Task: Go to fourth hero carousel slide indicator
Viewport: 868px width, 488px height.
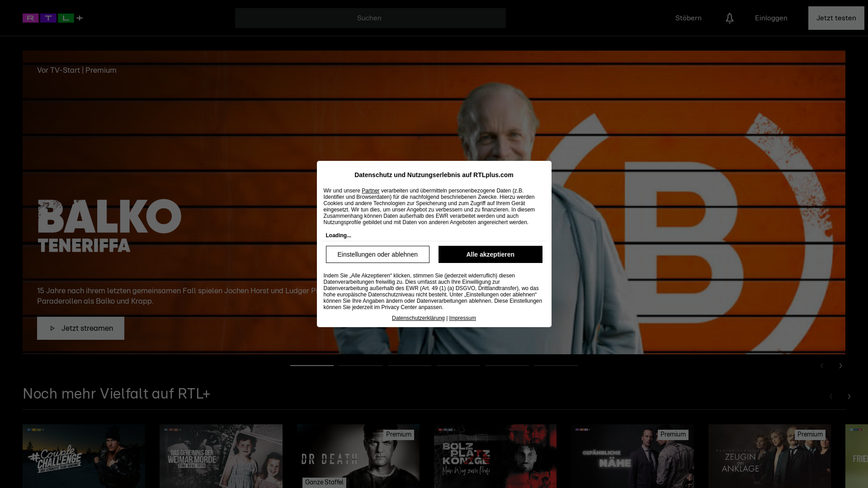Action: coord(458,365)
